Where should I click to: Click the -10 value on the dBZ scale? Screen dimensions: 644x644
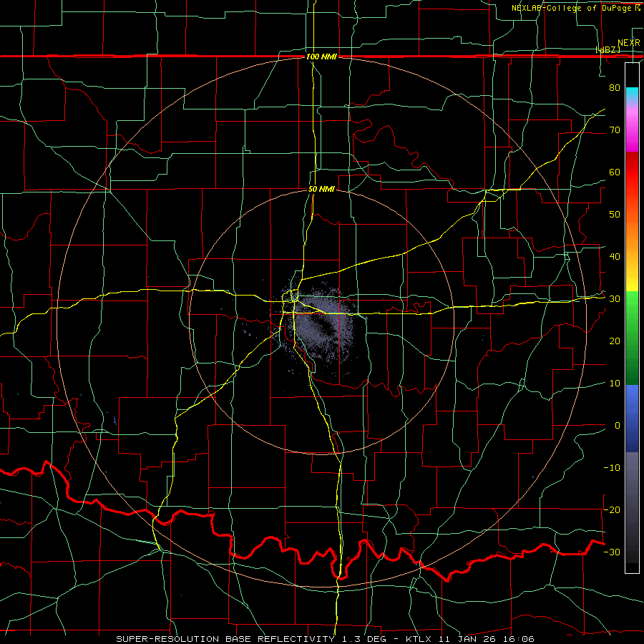612,467
